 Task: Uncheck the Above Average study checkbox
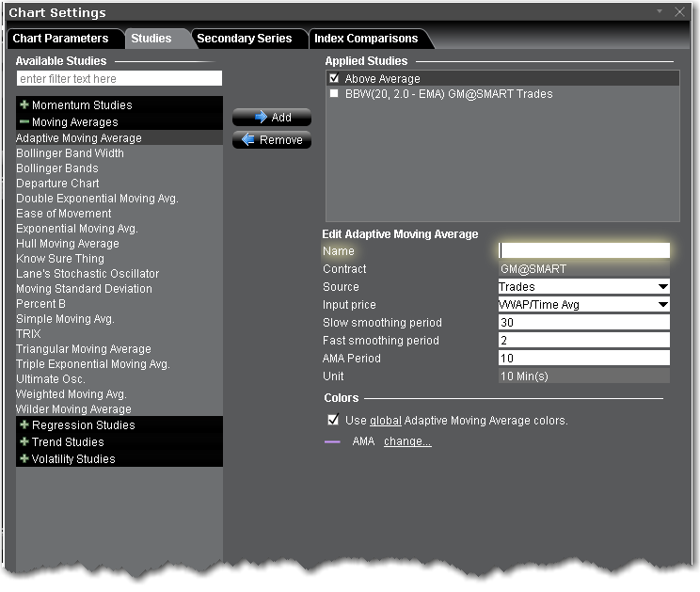[334, 79]
